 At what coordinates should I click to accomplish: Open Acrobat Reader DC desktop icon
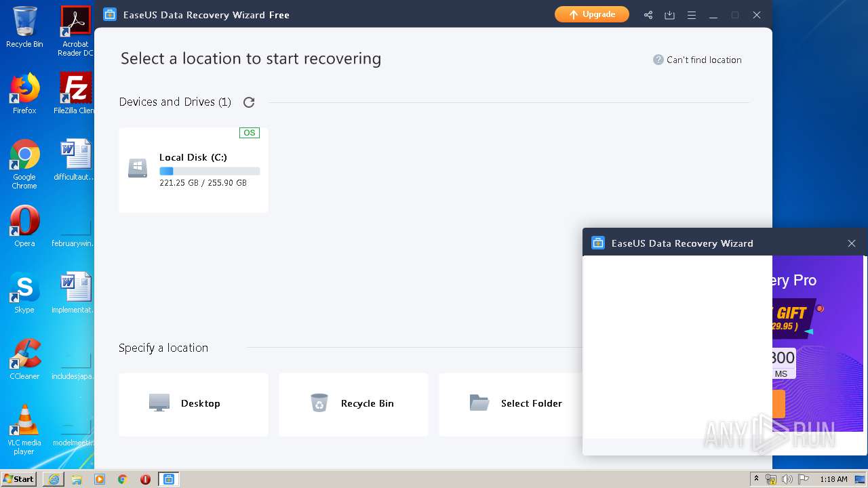pos(75,31)
